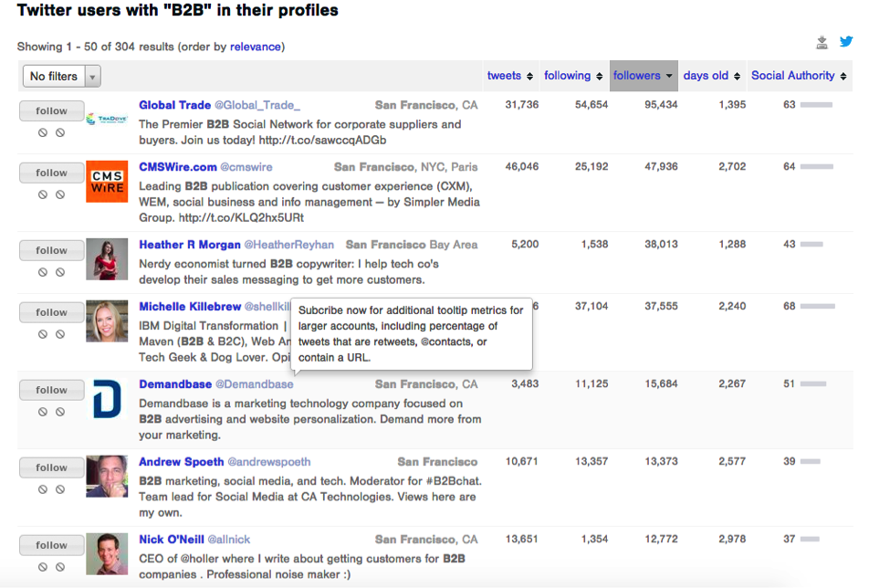
Task: Click the 2,978 days old value
Action: [732, 540]
